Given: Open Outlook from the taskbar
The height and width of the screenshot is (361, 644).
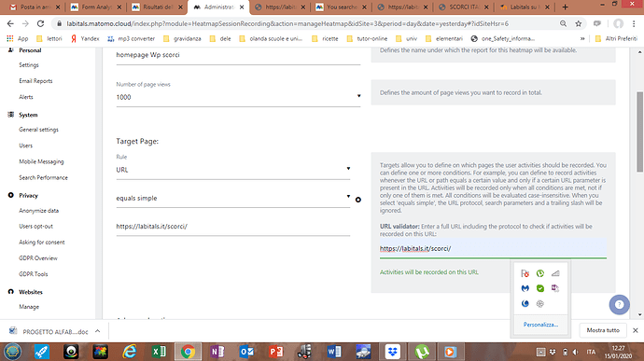Looking at the screenshot, I should coord(246,352).
